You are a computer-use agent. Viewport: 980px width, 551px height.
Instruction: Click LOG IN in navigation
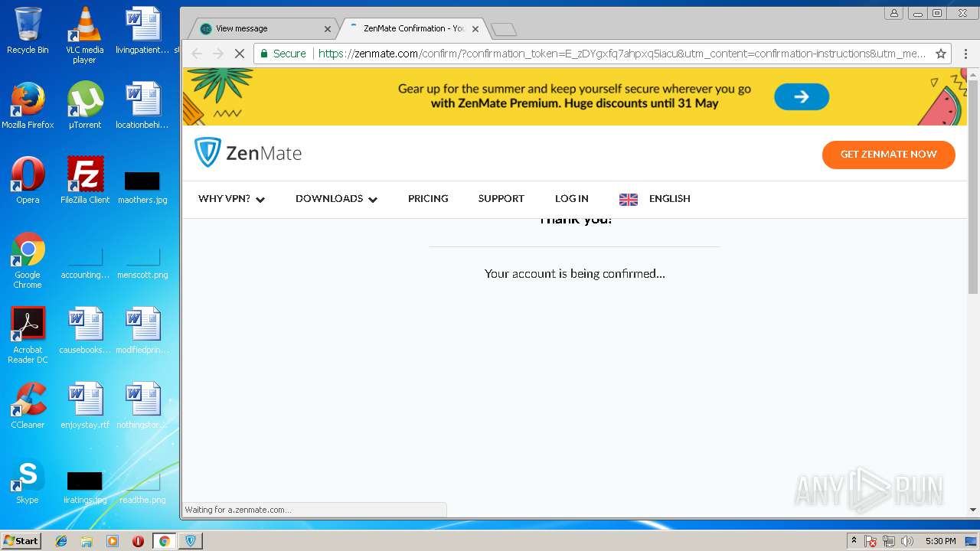[x=572, y=199]
